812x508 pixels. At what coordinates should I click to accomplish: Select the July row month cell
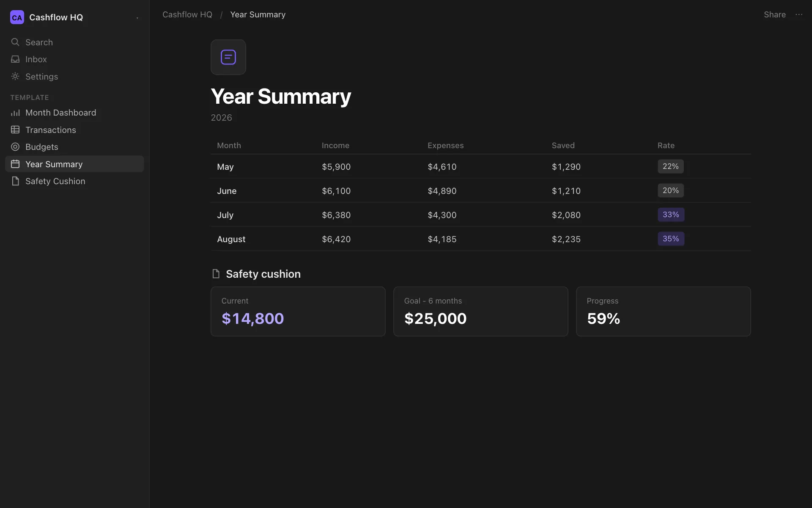(x=225, y=215)
